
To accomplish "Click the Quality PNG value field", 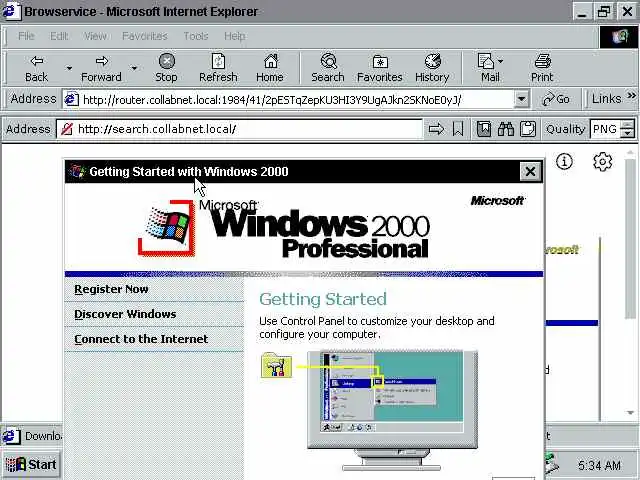I will click(605, 129).
